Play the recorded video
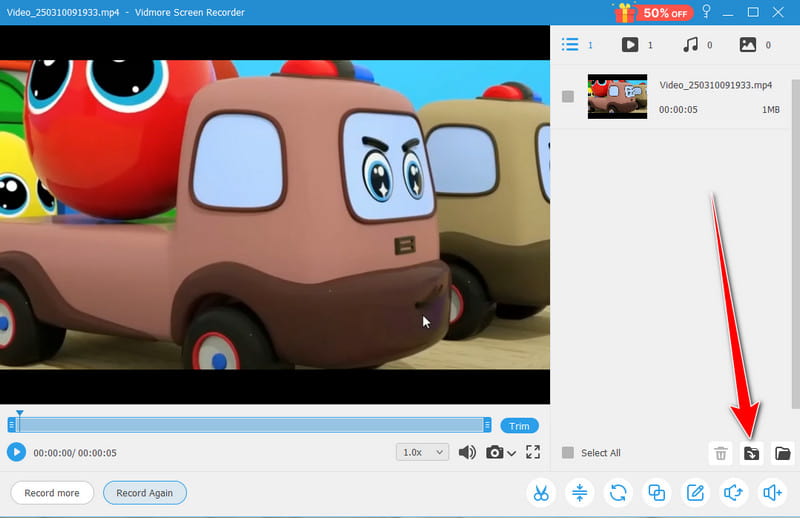Image resolution: width=800 pixels, height=518 pixels. coord(16,452)
